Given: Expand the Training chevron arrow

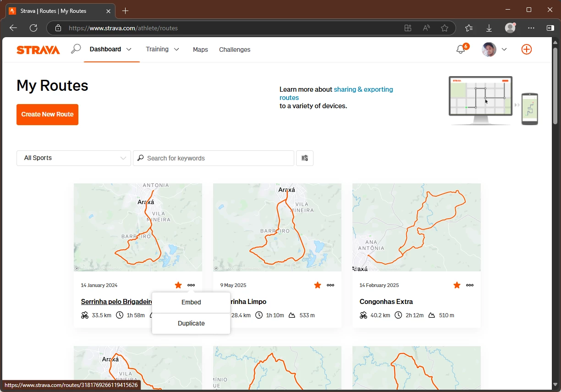Looking at the screenshot, I should click(176, 50).
